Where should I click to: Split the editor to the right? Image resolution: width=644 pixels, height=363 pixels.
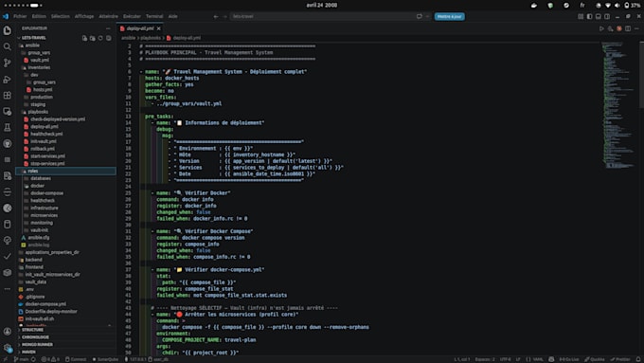coord(628,28)
